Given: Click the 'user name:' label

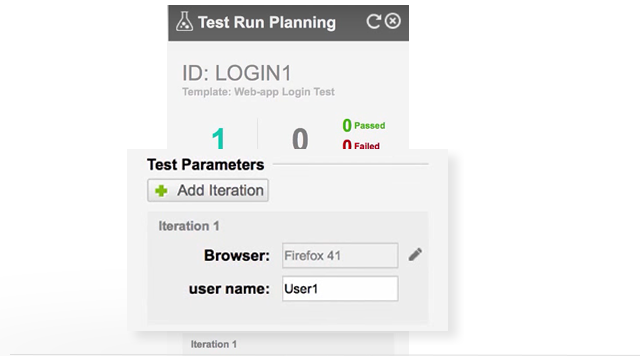Looking at the screenshot, I should coord(229,289).
